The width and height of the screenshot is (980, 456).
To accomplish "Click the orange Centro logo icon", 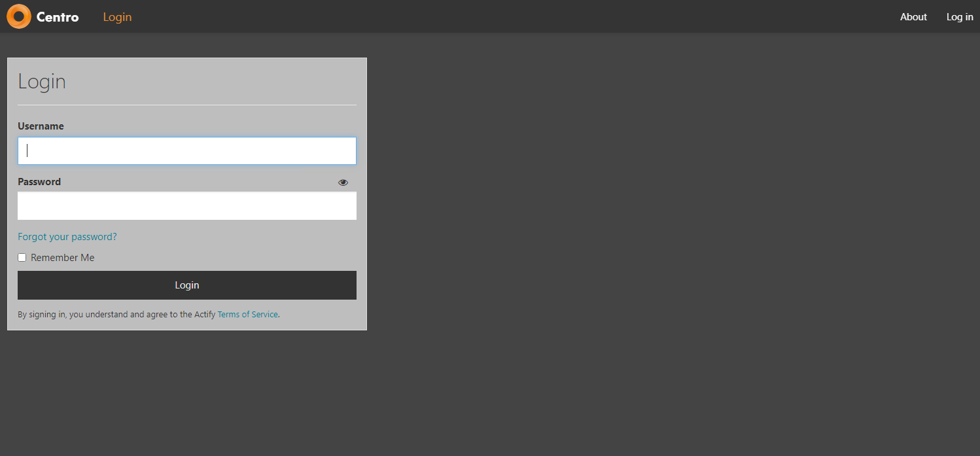I will click(19, 16).
